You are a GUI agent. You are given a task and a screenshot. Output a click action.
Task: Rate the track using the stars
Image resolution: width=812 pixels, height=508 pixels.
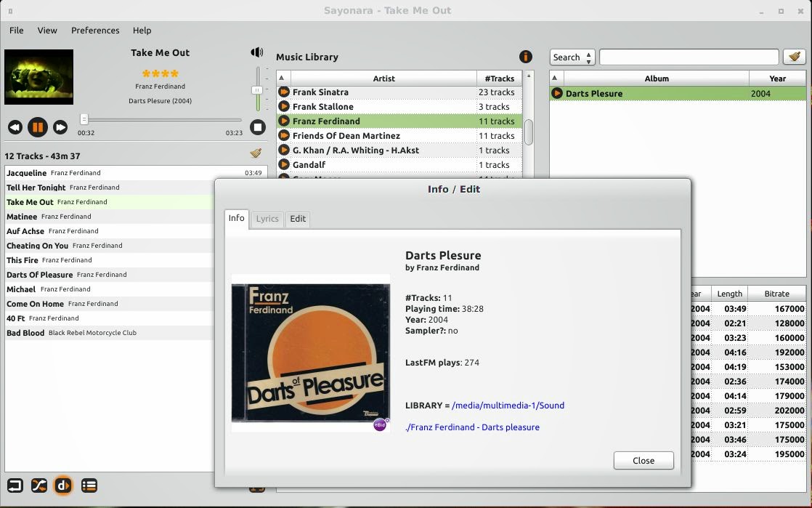tap(160, 73)
